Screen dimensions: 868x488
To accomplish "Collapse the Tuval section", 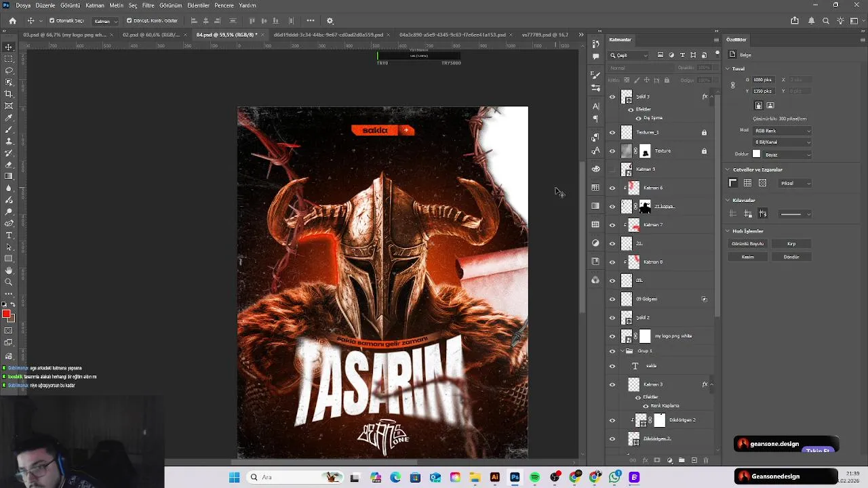I will tap(728, 68).
